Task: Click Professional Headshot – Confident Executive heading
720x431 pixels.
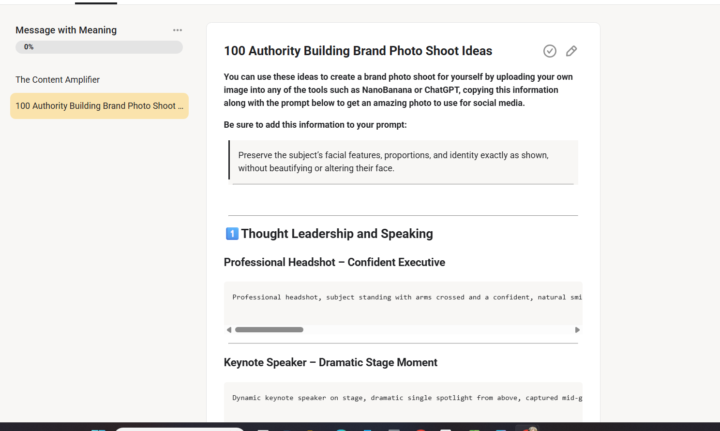Action: click(334, 262)
